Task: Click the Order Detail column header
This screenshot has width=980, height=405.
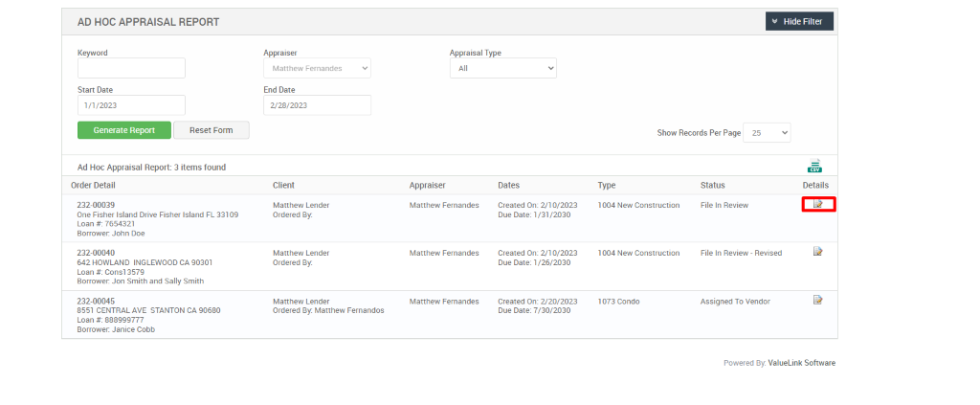Action: click(93, 185)
